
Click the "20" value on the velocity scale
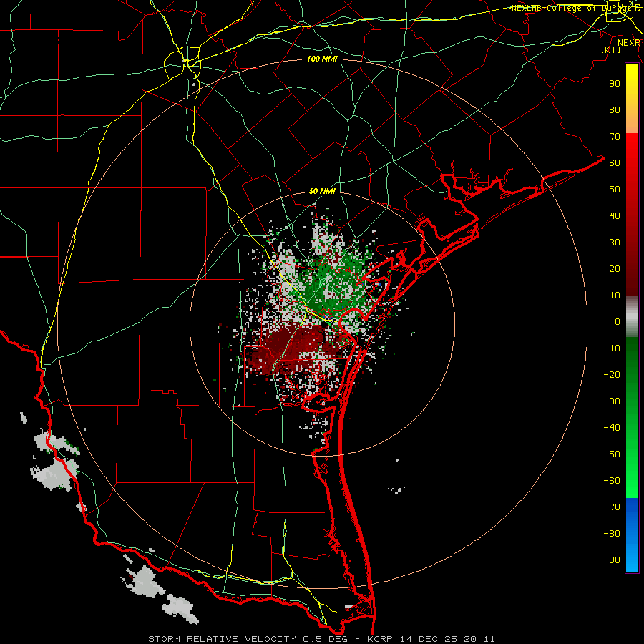pos(615,268)
